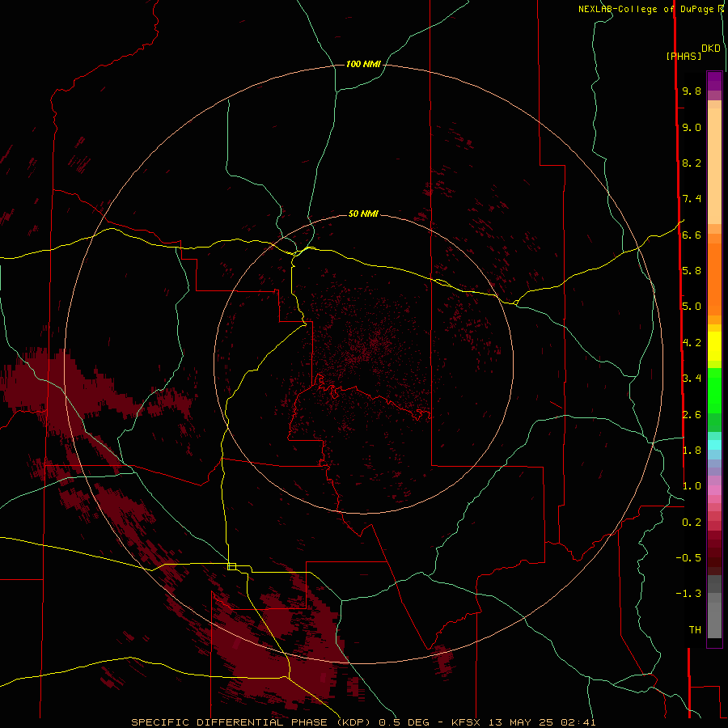The height and width of the screenshot is (728, 728).
Task: Click the 4.2 value on the color scale
Action: tap(692, 343)
